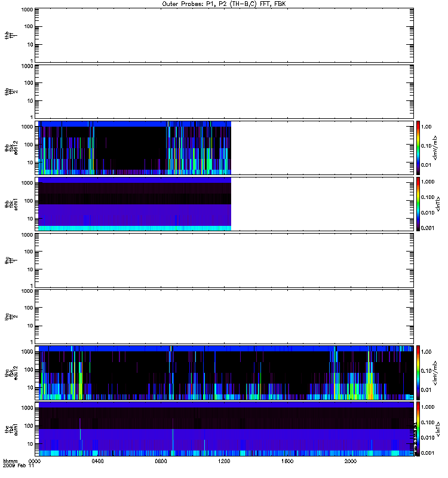This screenshot has height=478, width=448.
Task: Click the "1000" tick on the thc scm1 y-axis
Action: point(27,408)
